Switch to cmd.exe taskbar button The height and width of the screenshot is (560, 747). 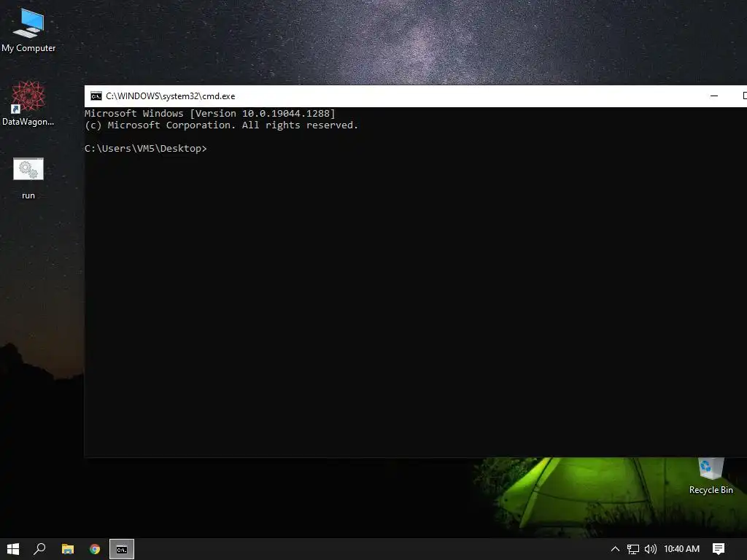[x=122, y=549]
